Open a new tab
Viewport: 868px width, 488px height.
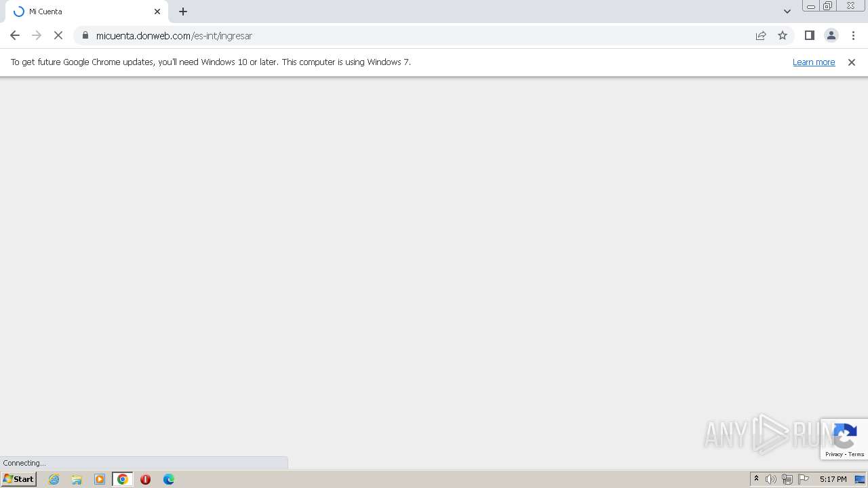(183, 12)
